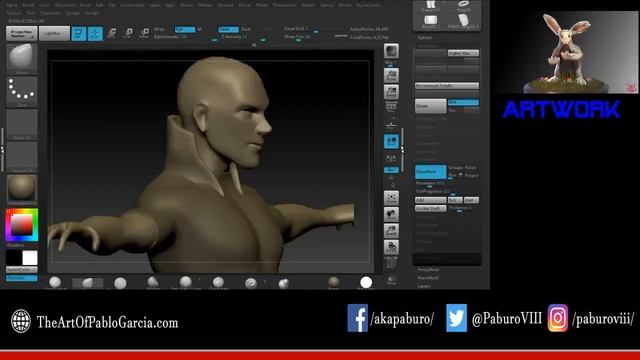The image size is (640, 360).
Task: Expand the NanoMesh section
Action: pyautogui.click(x=428, y=278)
